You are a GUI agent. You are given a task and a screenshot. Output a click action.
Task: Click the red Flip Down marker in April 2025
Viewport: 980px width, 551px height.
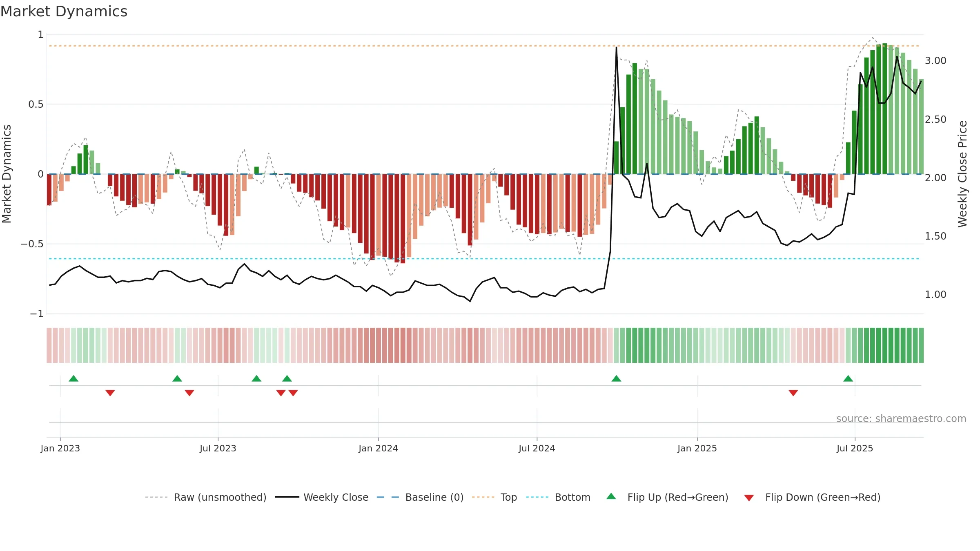793,393
